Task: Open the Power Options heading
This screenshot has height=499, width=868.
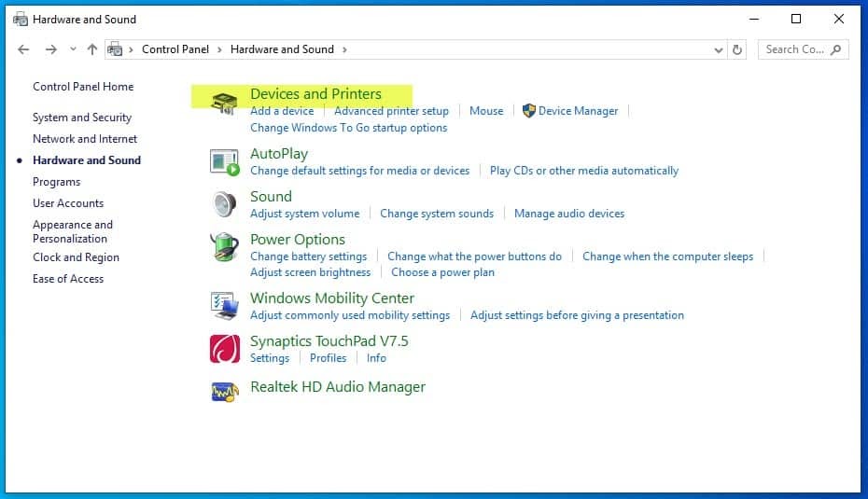Action: coord(298,240)
